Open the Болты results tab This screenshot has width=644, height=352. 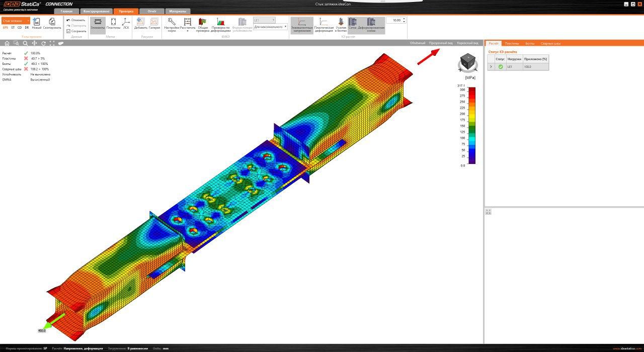[x=530, y=44]
